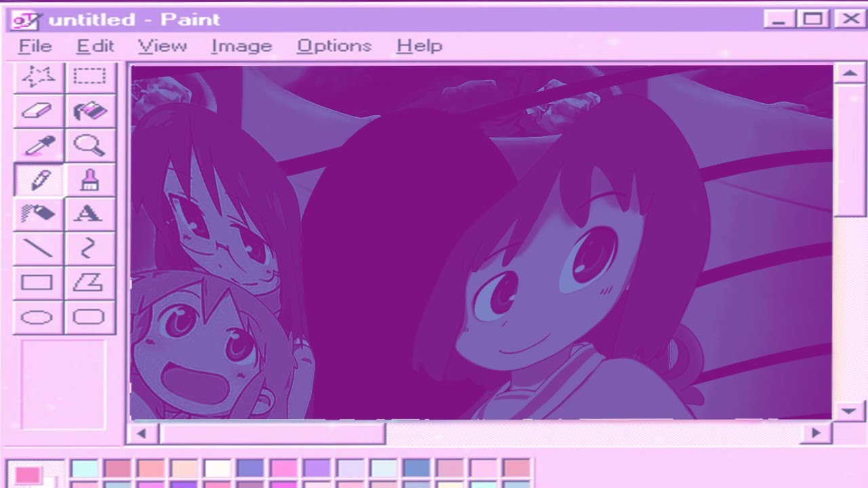The height and width of the screenshot is (488, 868).
Task: Click the Paint icon in title bar
Action: pos(27,20)
